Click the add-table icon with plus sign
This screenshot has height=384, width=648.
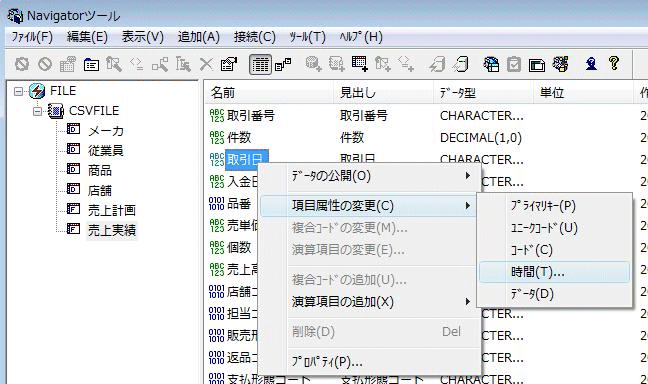[360, 64]
